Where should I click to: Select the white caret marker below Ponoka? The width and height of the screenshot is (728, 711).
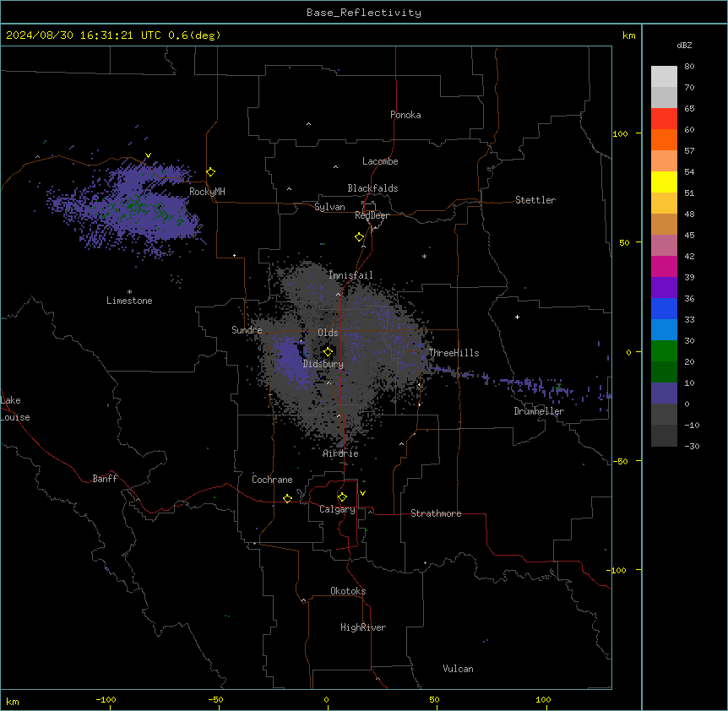[x=308, y=124]
